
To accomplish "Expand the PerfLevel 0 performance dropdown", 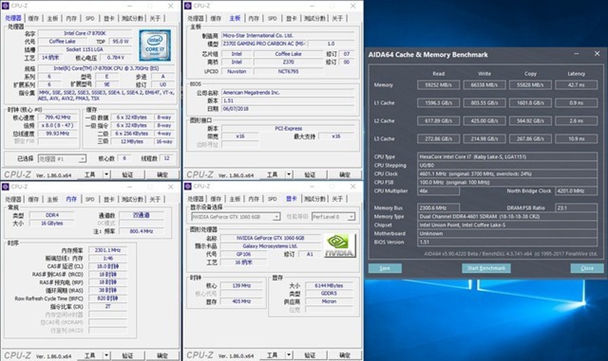I will coord(351,217).
